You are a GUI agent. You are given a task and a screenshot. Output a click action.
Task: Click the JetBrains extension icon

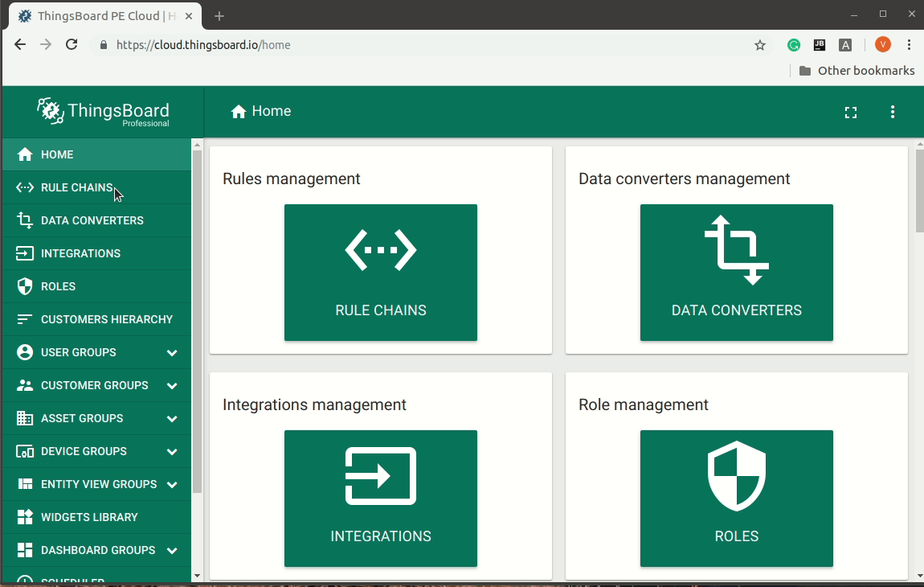[x=820, y=45]
